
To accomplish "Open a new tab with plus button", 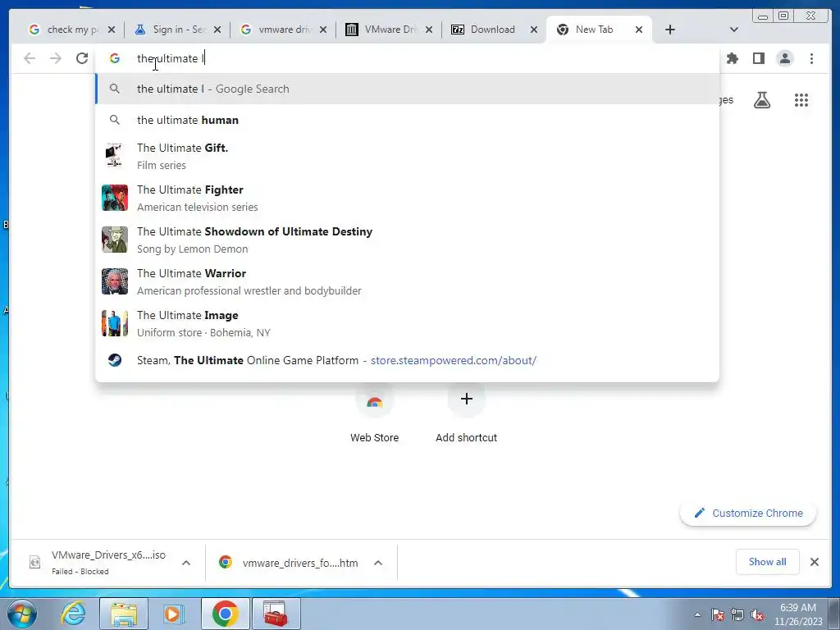I will [670, 30].
